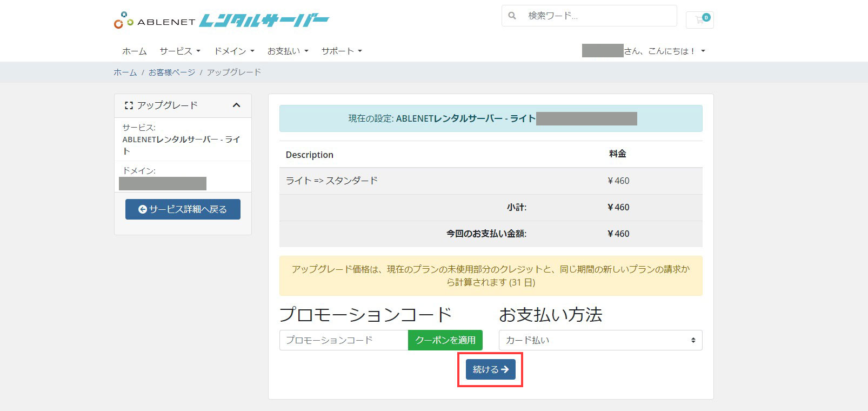Expand the サービス dropdown menu
Viewport: 868px width, 411px height.
[x=180, y=51]
